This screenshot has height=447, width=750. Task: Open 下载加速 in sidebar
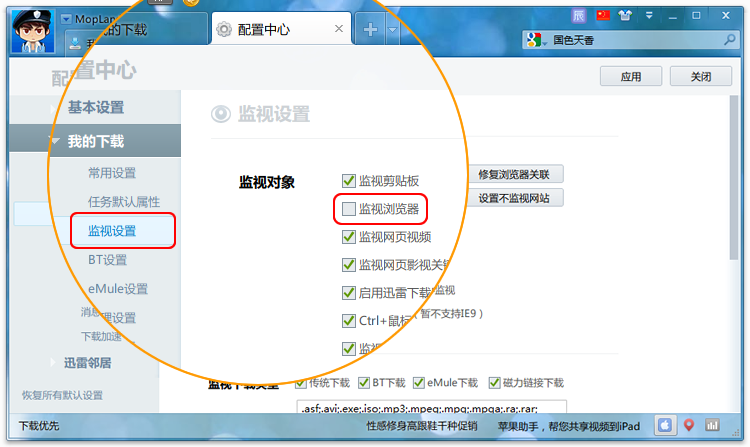tap(101, 337)
